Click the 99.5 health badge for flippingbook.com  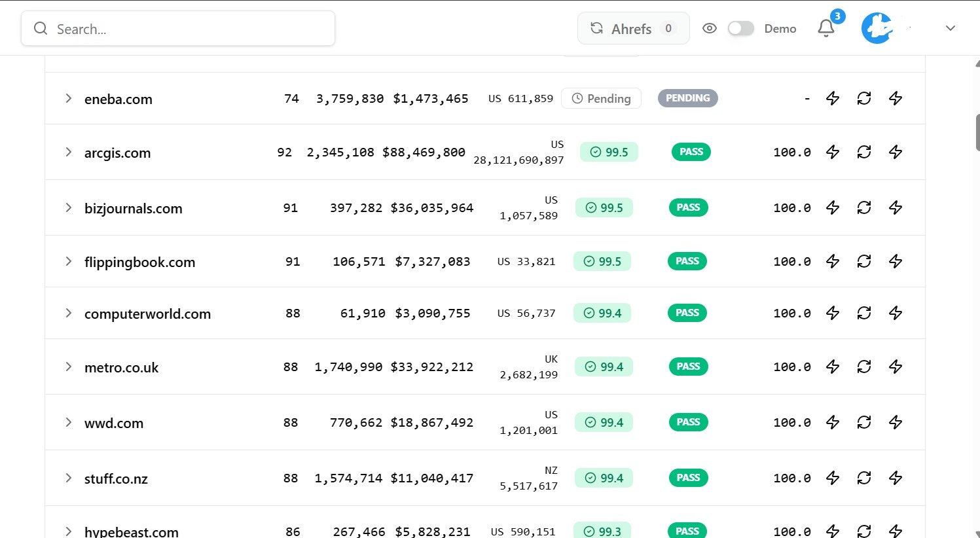[602, 261]
